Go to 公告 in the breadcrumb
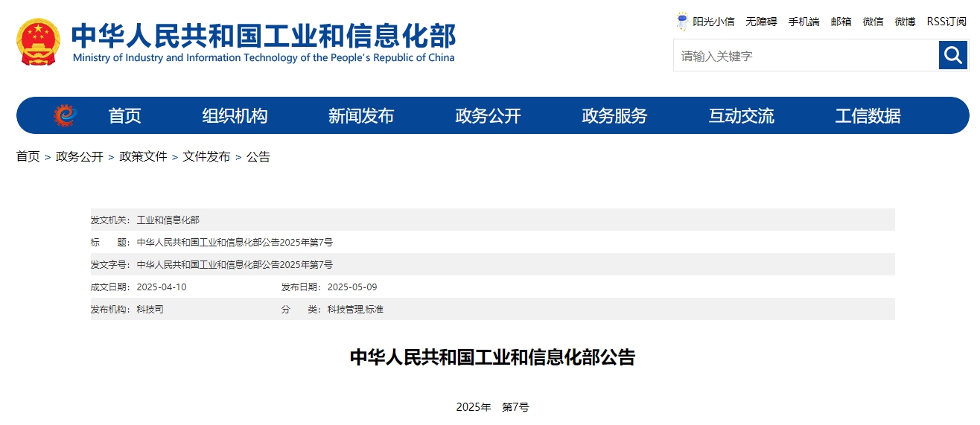The image size is (980, 425). [258, 156]
